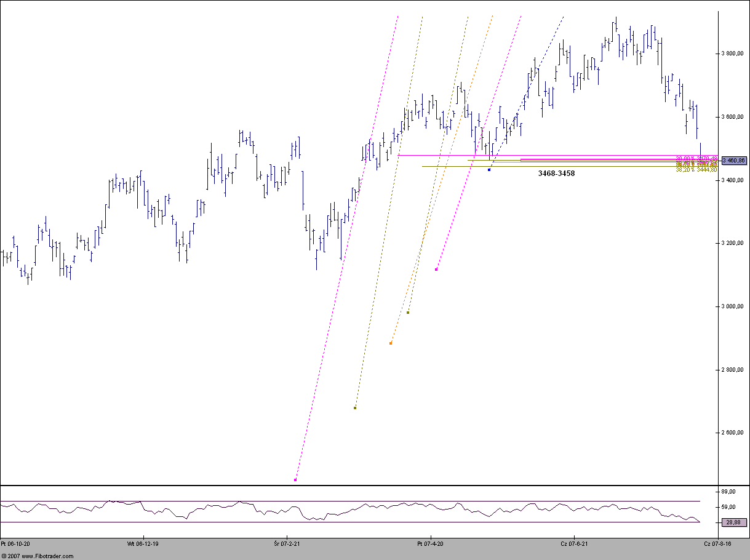The height and width of the screenshot is (560, 750).
Task: Click the Cz 07-6-21 date label
Action: [x=574, y=544]
